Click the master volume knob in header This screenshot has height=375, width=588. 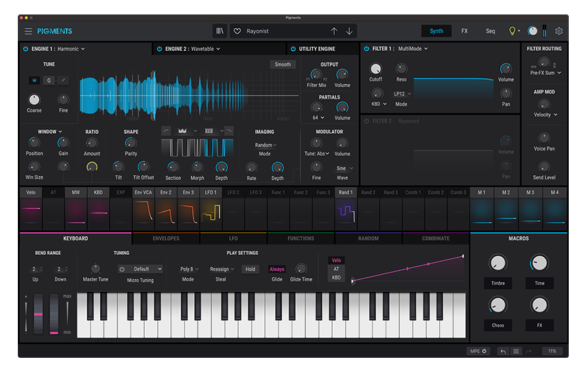(532, 31)
